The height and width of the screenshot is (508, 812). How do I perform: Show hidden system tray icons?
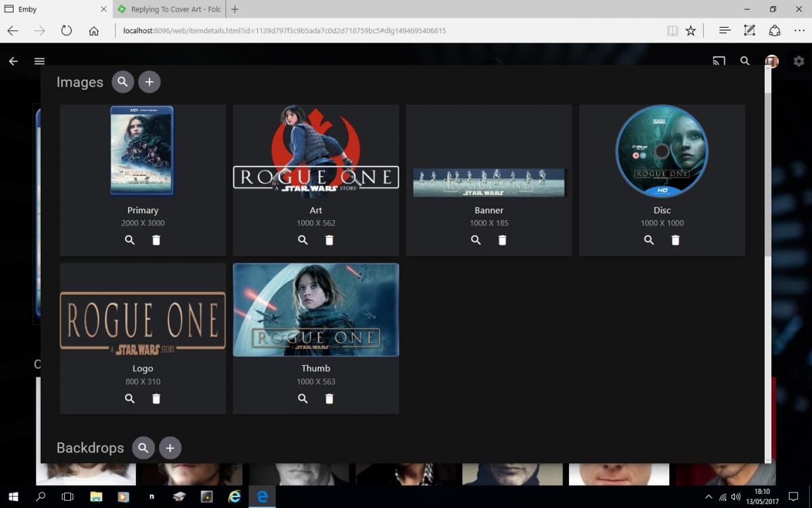click(x=708, y=496)
